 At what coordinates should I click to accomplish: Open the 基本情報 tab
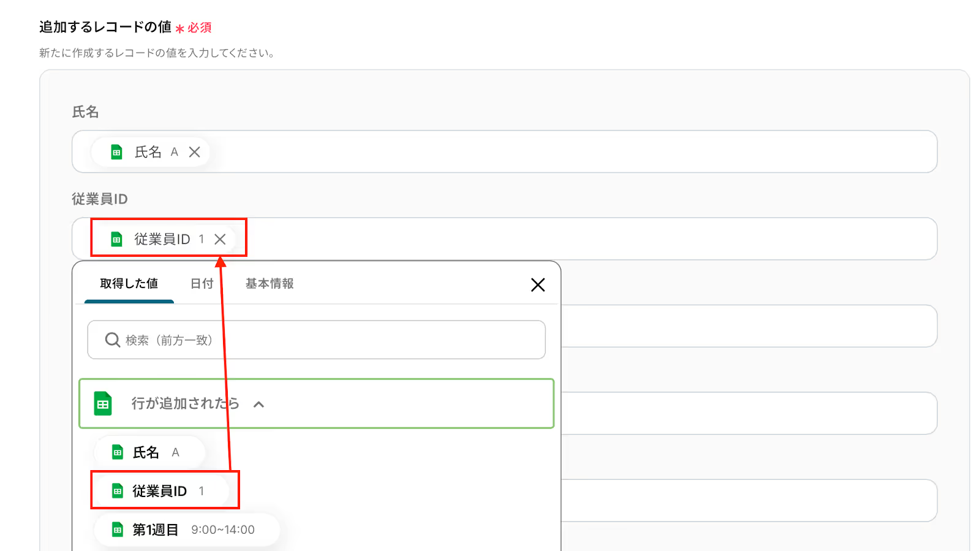269,284
